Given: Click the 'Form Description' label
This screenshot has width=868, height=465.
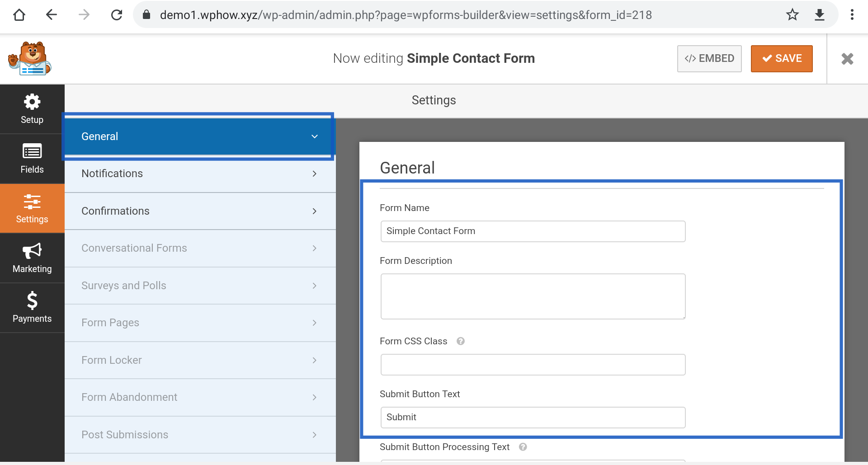Looking at the screenshot, I should point(416,261).
